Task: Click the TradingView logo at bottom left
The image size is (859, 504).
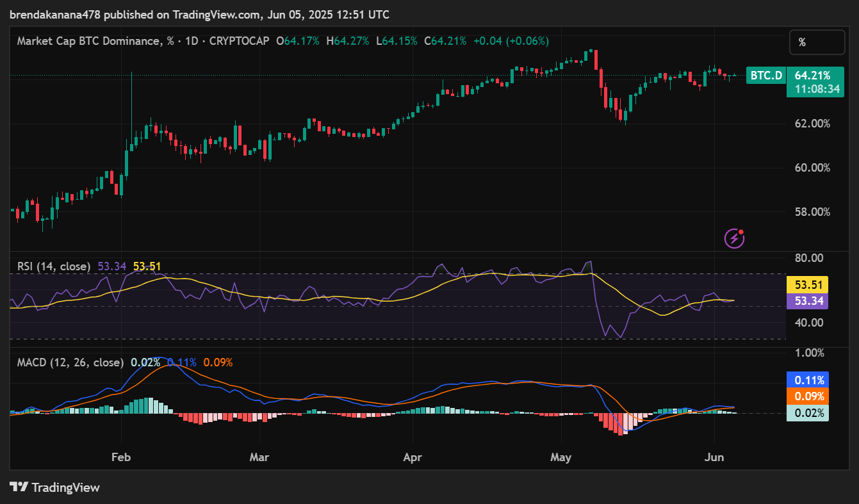Action: coord(55,487)
